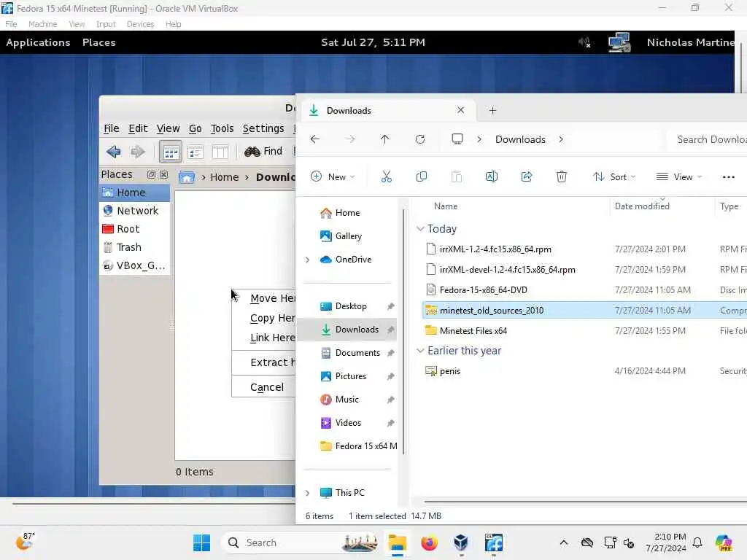This screenshot has height=560, width=747.
Task: Click the Rename icon in Explorer toolbar
Action: tap(491, 176)
